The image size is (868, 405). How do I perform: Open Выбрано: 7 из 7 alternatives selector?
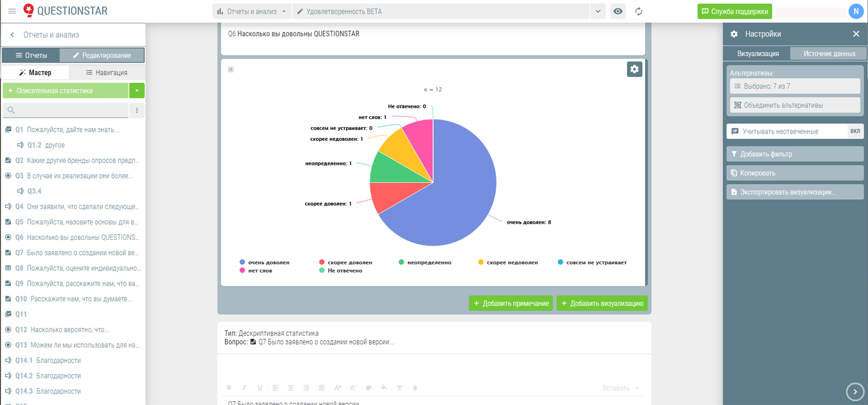[x=795, y=86]
